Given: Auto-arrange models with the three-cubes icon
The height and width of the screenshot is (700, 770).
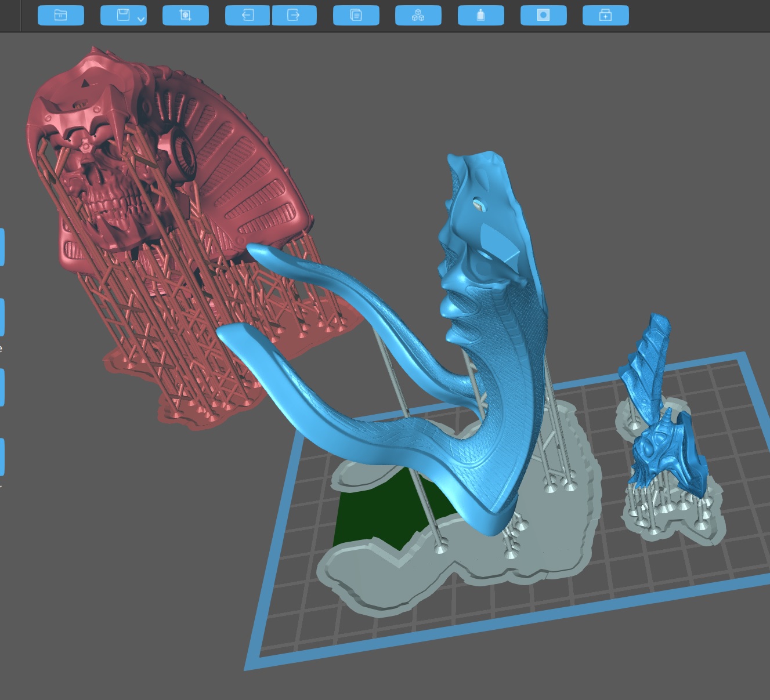Looking at the screenshot, I should tap(418, 16).
